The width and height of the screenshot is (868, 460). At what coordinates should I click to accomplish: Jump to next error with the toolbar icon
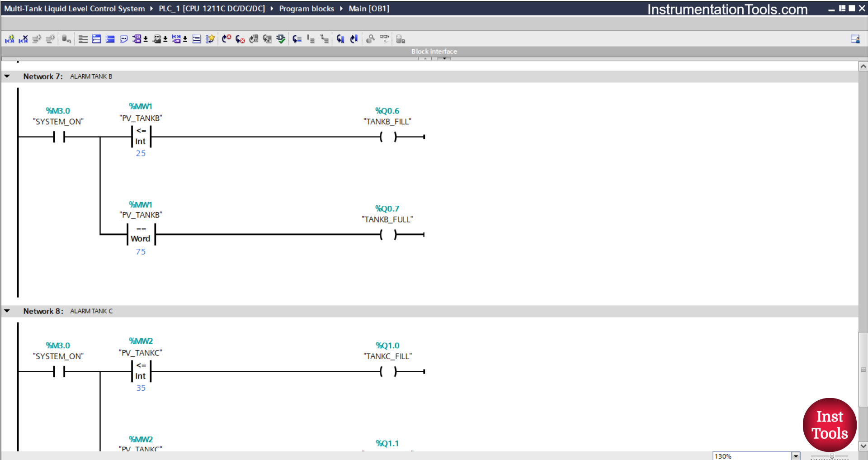pyautogui.click(x=226, y=39)
